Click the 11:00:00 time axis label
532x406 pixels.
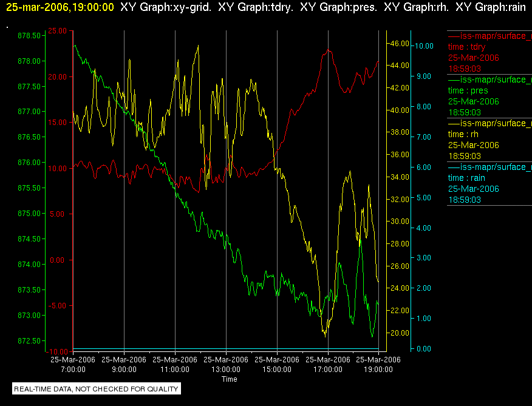175,370
